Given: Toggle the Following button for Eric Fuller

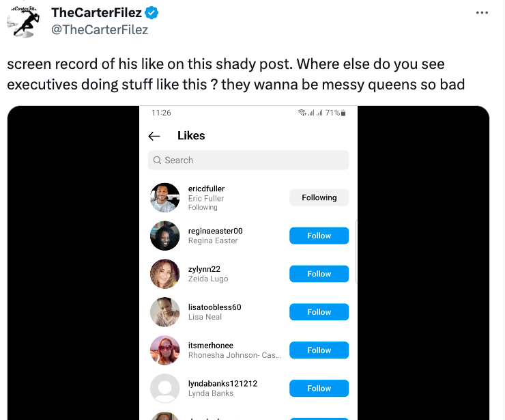Looking at the screenshot, I should [319, 197].
